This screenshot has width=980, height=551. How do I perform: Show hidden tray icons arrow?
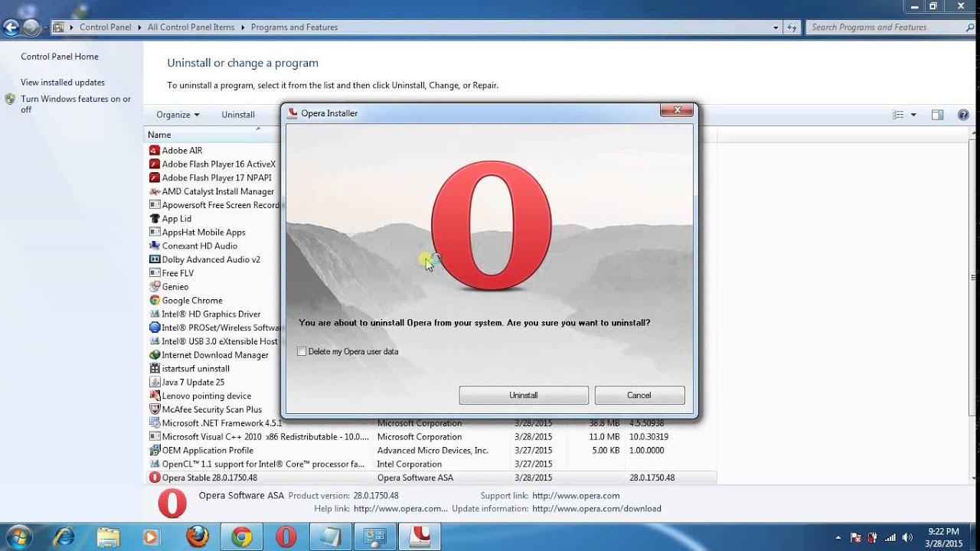(838, 537)
